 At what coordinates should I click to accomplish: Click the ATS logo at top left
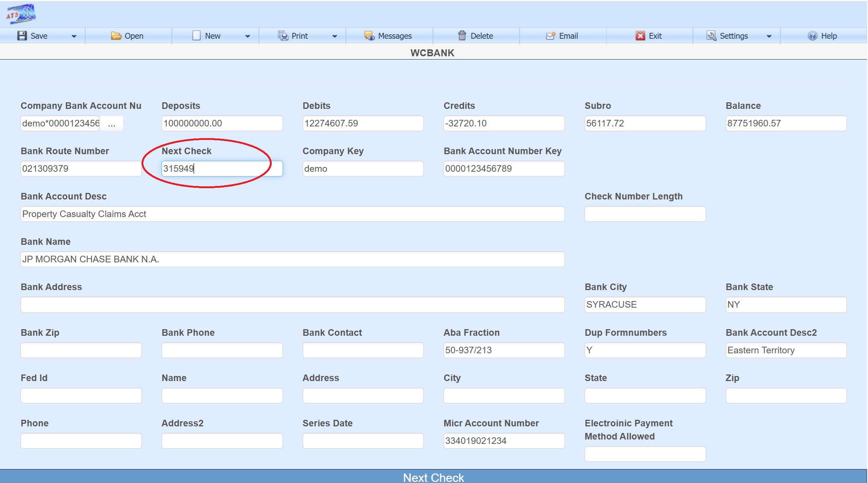21,14
